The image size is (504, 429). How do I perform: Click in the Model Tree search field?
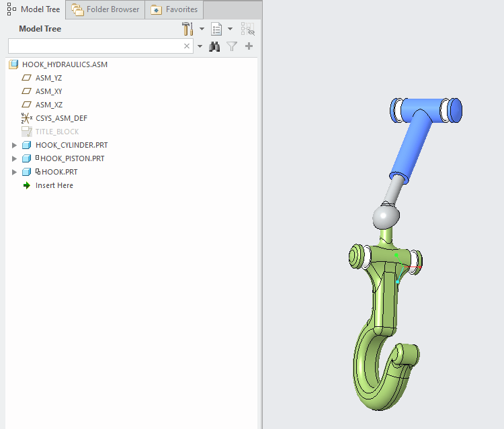[95, 46]
